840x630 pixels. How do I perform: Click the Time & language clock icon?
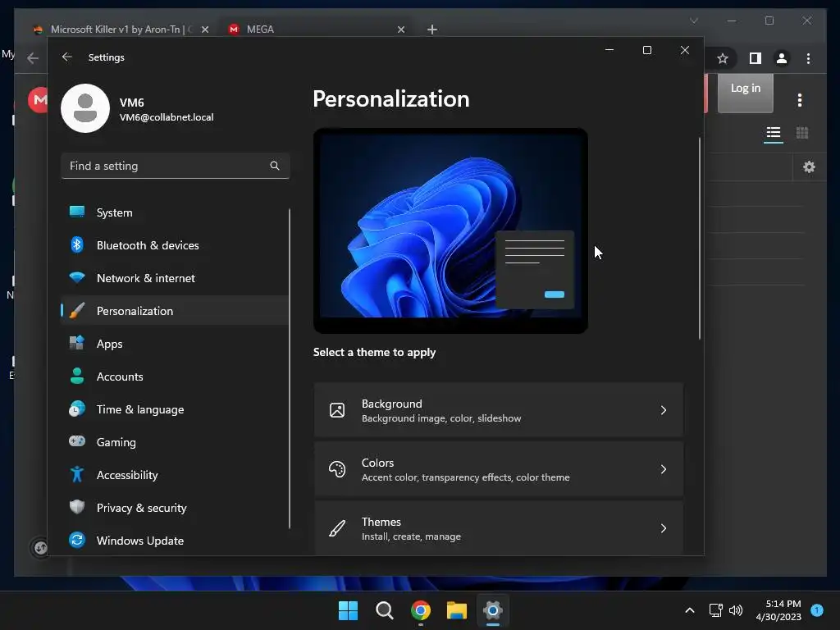tap(77, 409)
